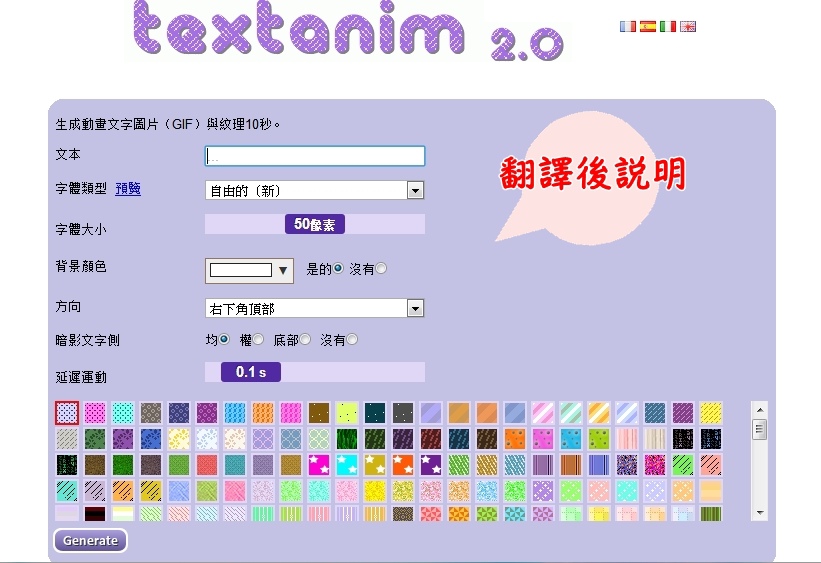Viewport: 821px width, 563px height.
Task: Select shadow side 權 radio button
Action: pos(258,339)
